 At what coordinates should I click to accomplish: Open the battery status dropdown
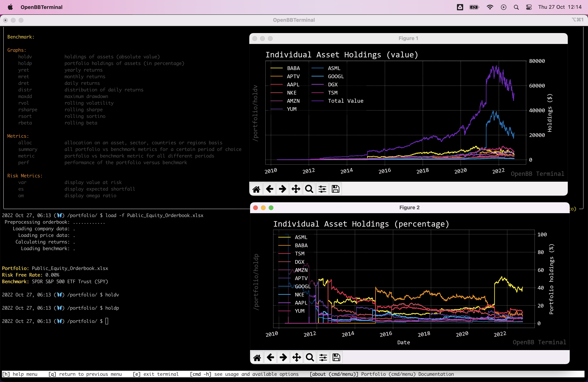[x=474, y=7]
